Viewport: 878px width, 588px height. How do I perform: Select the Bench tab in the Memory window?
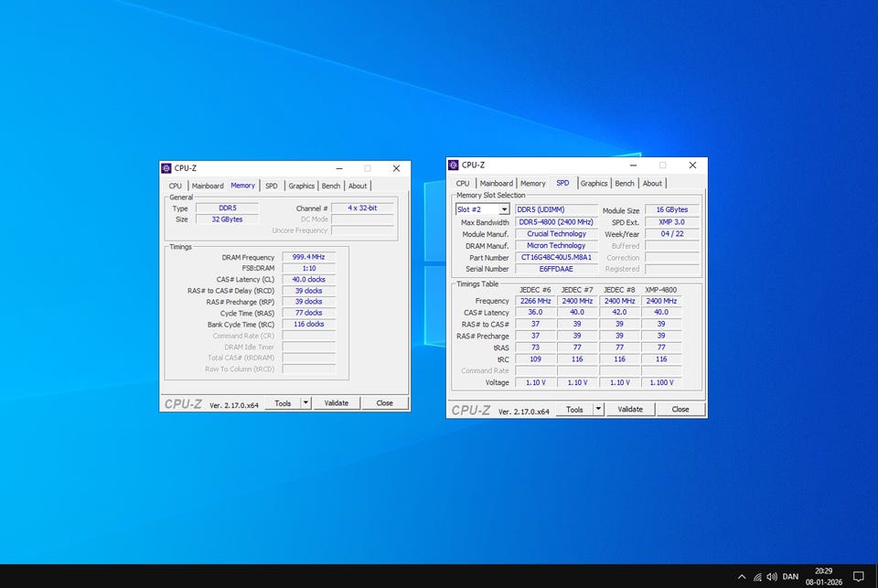331,186
